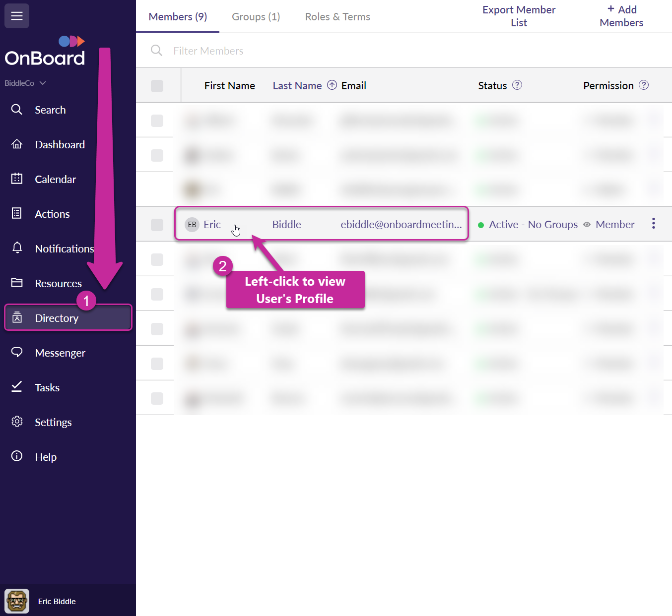Click the EB initials avatar
Viewport: 672px width, 616px height.
pos(192,224)
